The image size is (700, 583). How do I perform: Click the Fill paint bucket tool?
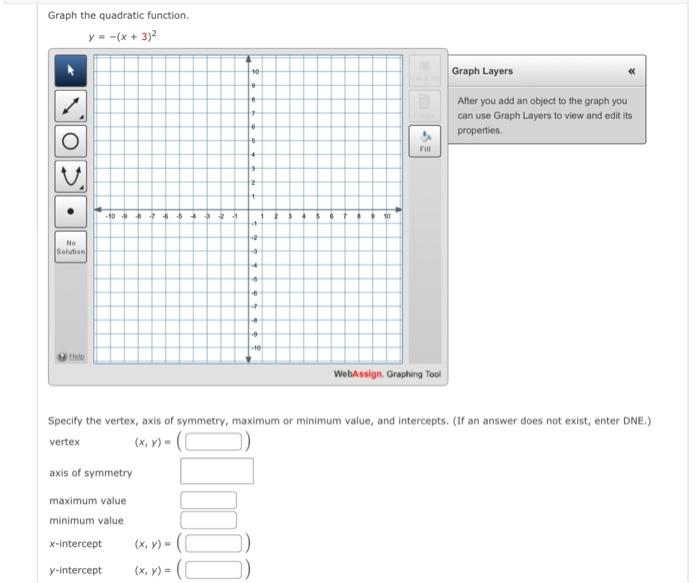tap(425, 141)
